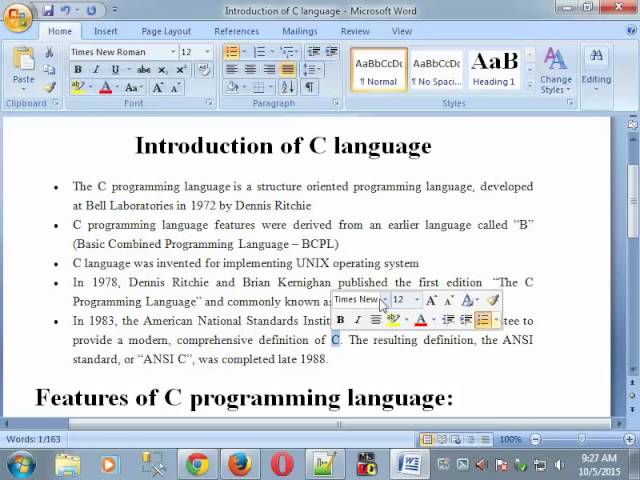Click Format Painter on the mini toolbar
This screenshot has height=480, width=640.
point(493,300)
